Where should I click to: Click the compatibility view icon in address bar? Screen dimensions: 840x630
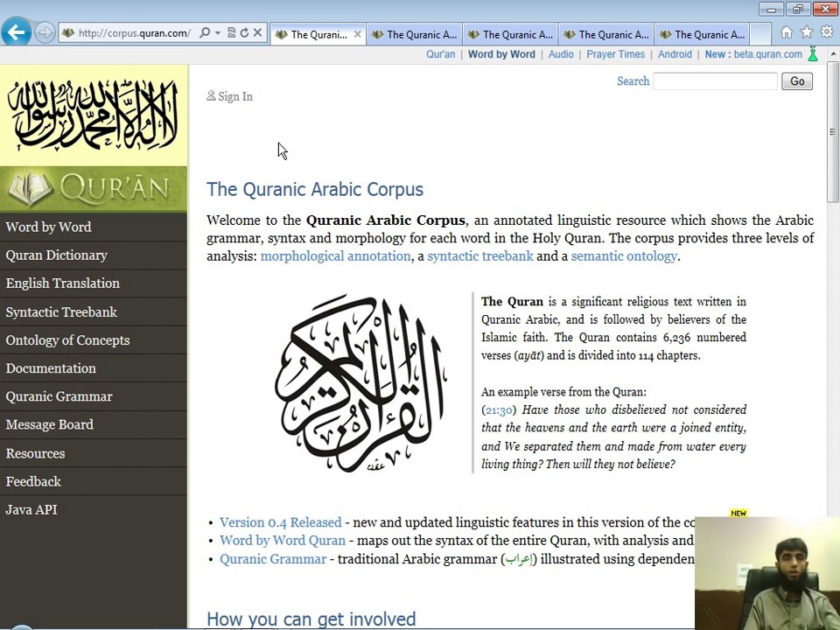coord(231,32)
